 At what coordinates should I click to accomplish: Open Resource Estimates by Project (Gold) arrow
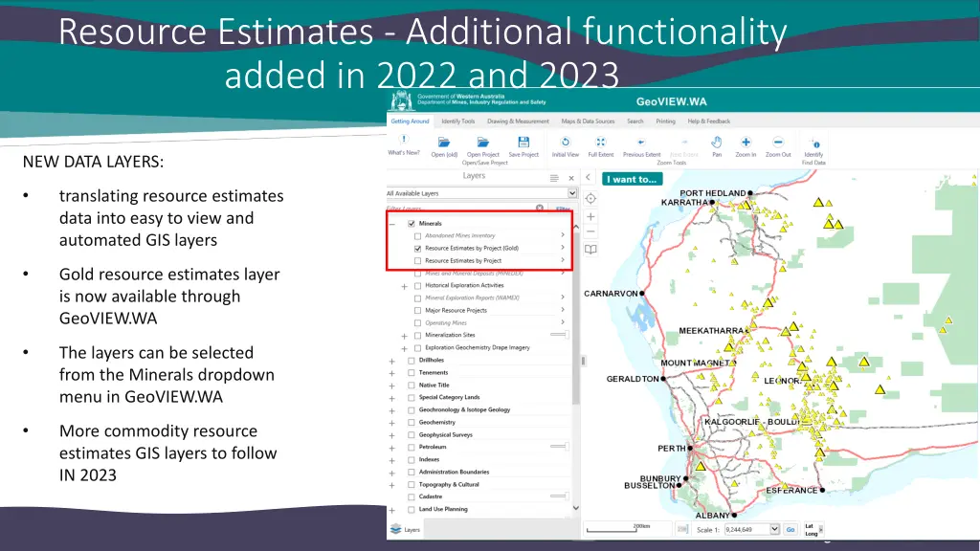[563, 248]
